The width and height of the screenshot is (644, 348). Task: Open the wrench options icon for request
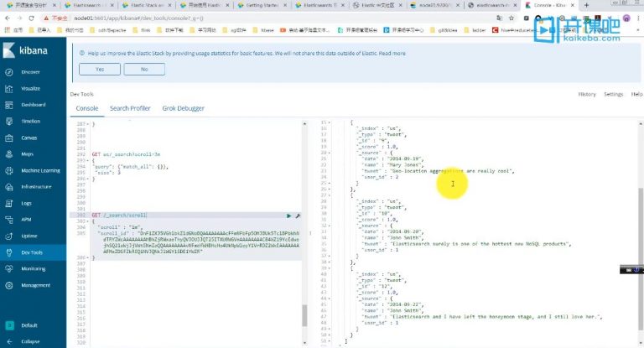click(x=298, y=216)
